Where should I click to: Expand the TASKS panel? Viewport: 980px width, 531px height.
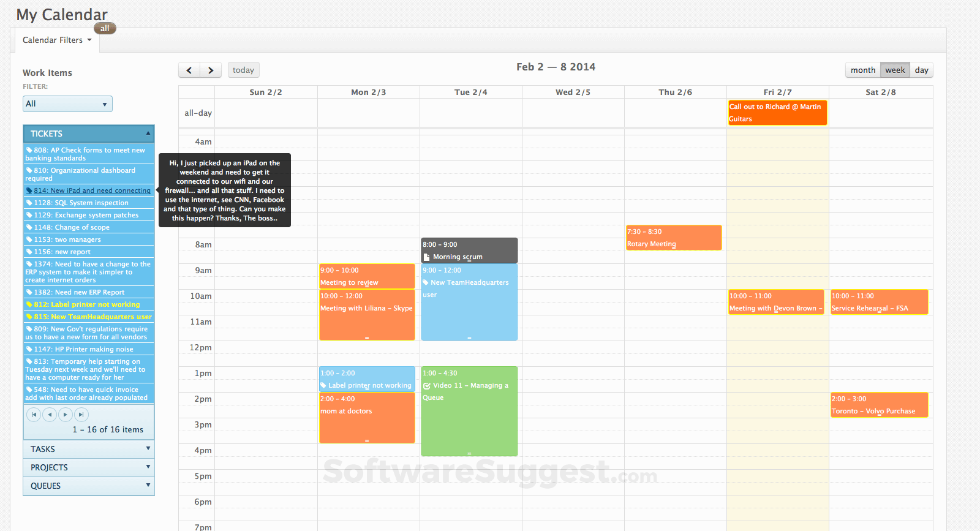click(x=89, y=449)
